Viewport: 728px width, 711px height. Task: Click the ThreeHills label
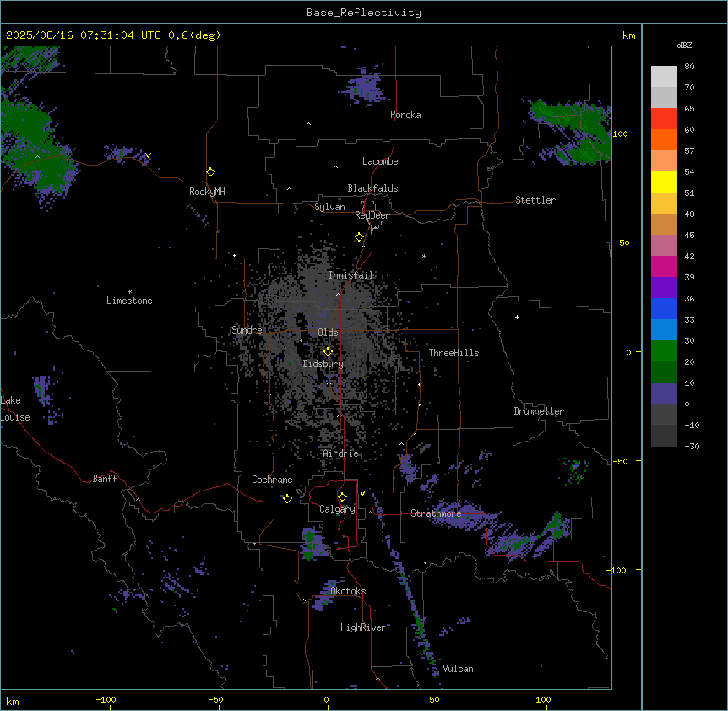coord(454,353)
